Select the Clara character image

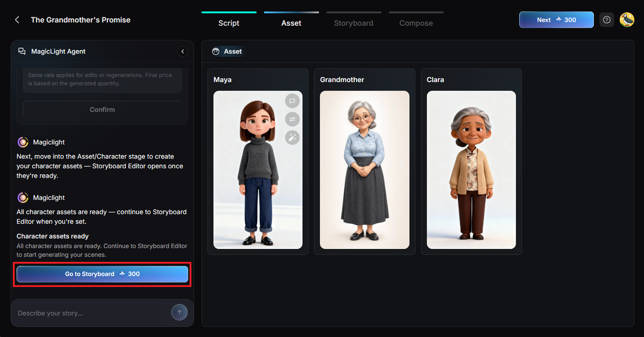[471, 170]
